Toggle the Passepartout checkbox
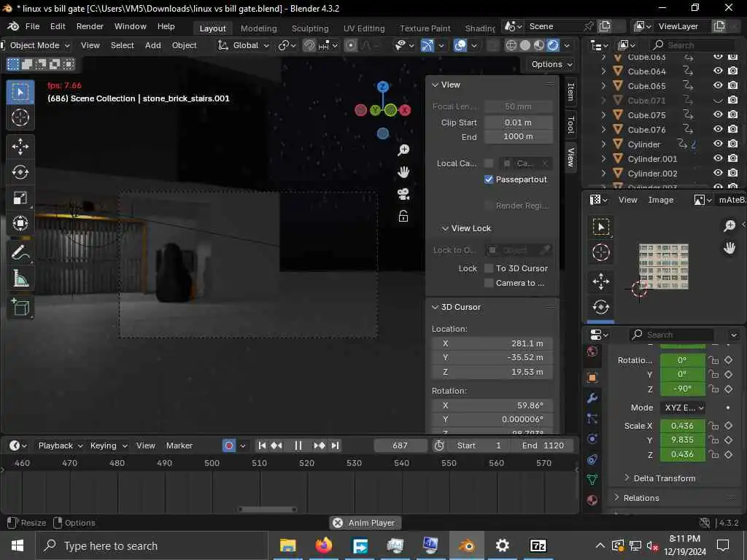 click(x=488, y=179)
